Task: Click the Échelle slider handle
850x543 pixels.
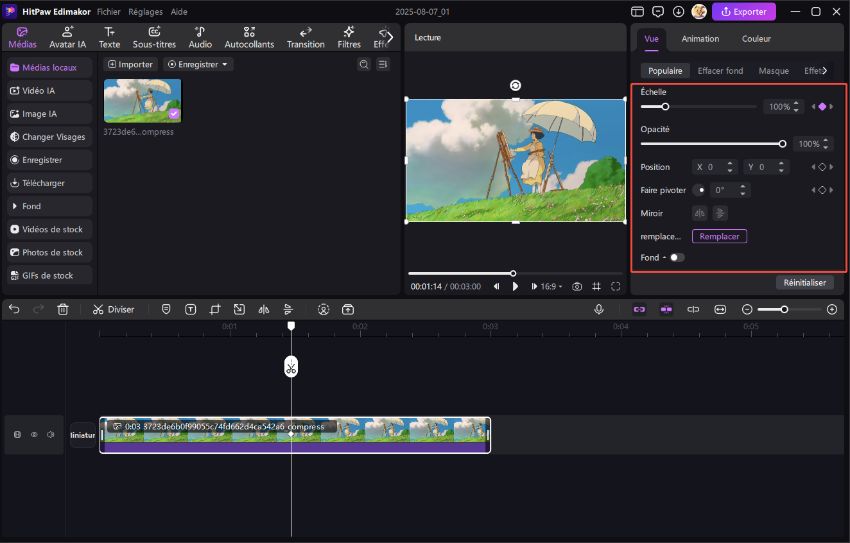Action: (665, 107)
